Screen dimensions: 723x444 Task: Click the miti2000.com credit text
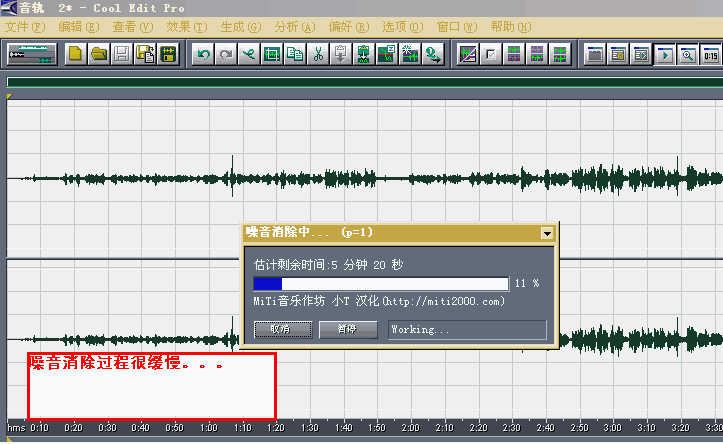[x=379, y=302]
